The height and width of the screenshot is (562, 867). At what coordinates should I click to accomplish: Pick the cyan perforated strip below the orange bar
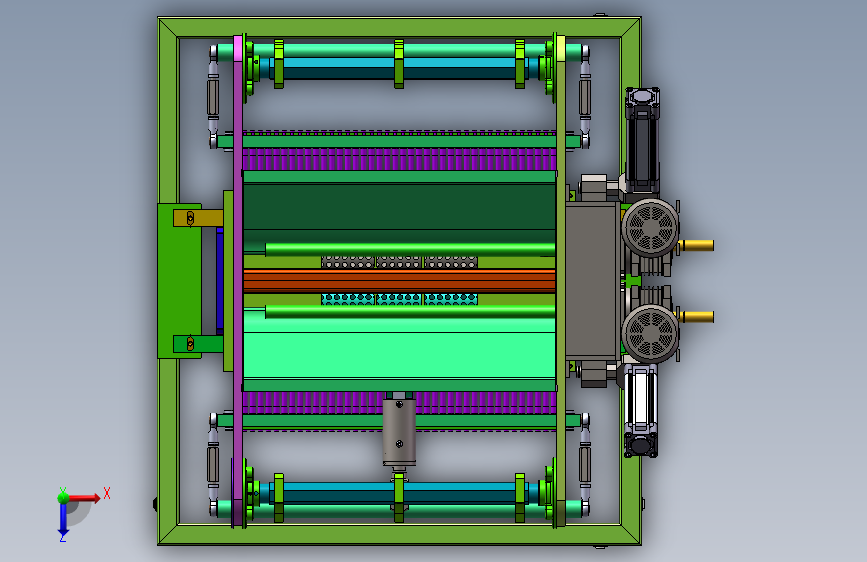[399, 299]
